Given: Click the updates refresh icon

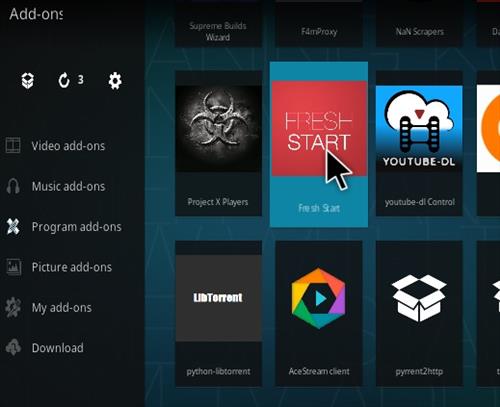Looking at the screenshot, I should [x=64, y=80].
